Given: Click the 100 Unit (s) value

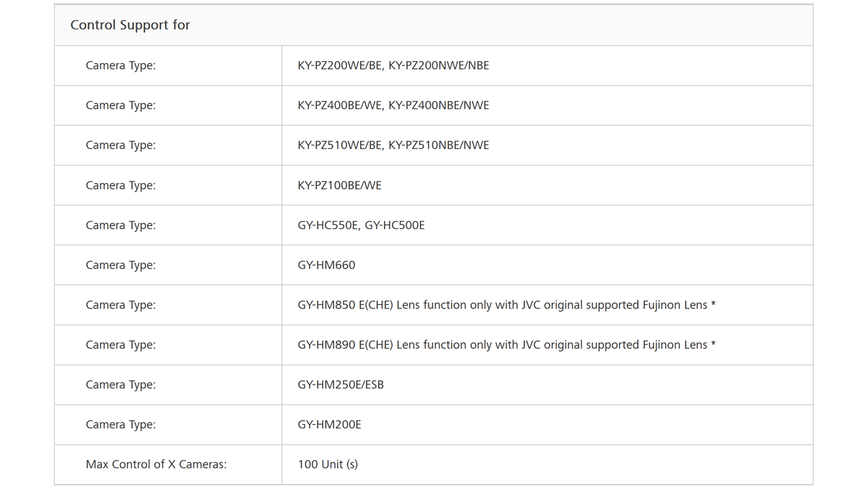Looking at the screenshot, I should (328, 464).
